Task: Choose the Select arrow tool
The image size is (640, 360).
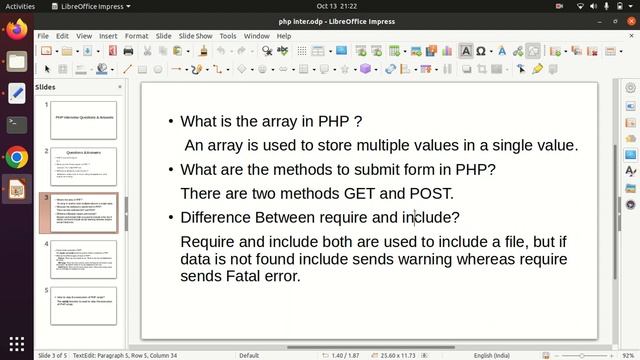Action: [47, 69]
